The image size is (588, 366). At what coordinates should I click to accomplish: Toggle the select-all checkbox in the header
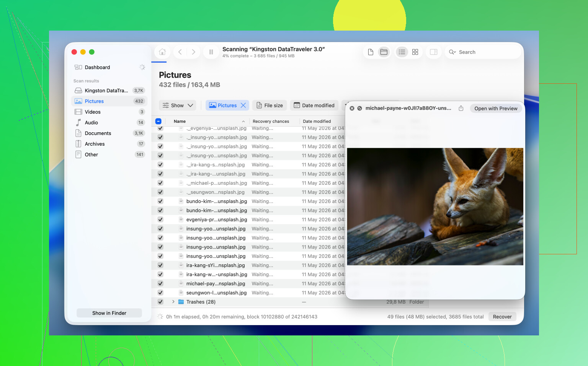click(158, 121)
